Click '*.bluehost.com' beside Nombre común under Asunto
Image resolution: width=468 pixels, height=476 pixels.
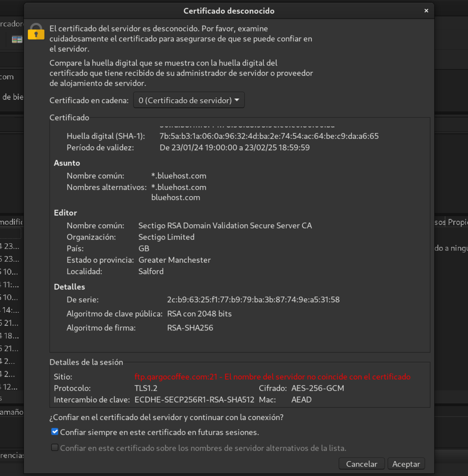179,176
